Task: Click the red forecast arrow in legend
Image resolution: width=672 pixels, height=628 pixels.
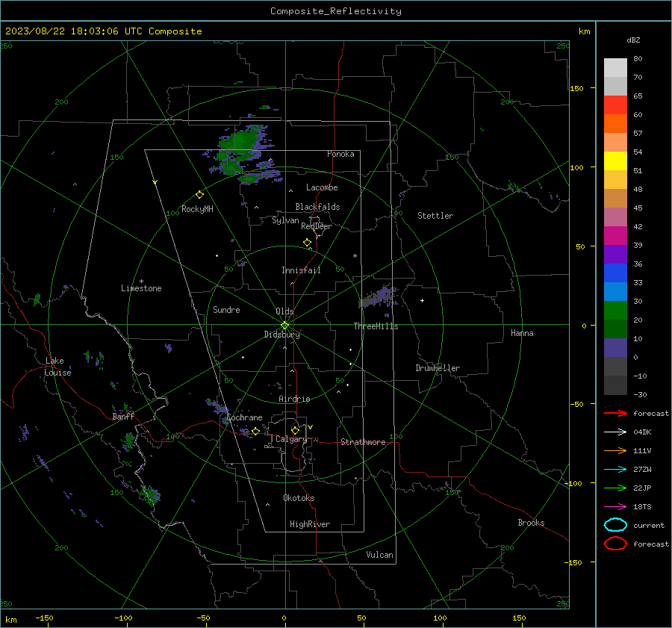Action: coord(615,413)
